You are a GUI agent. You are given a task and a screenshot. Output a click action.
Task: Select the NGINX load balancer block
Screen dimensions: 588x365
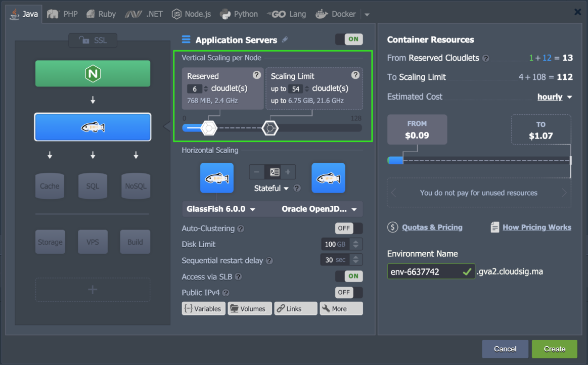(x=93, y=73)
